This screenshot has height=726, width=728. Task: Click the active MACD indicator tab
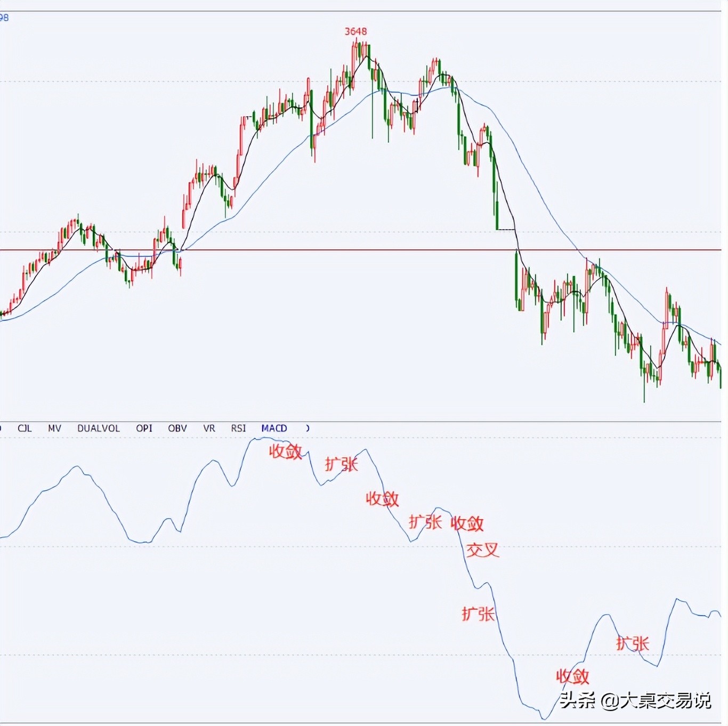click(274, 428)
